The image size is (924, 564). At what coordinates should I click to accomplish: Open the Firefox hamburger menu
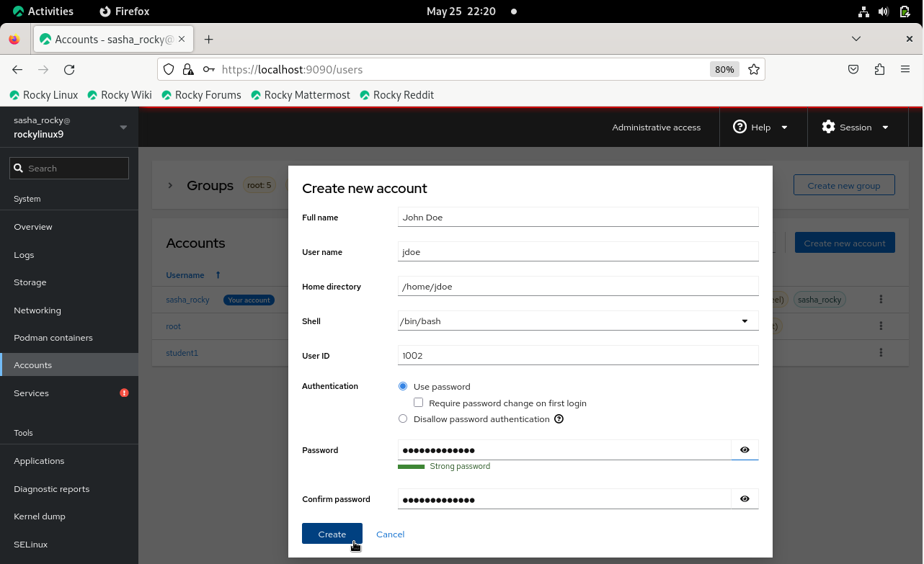[x=905, y=70]
